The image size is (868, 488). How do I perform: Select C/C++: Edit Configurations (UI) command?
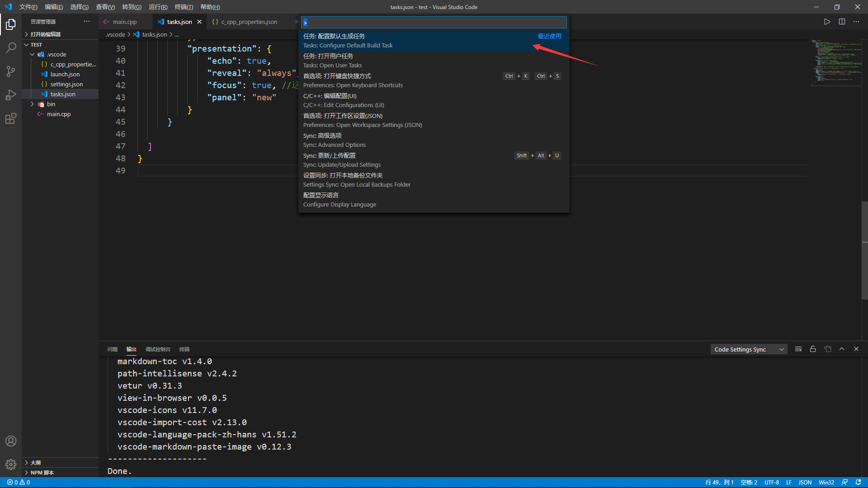[x=434, y=100]
